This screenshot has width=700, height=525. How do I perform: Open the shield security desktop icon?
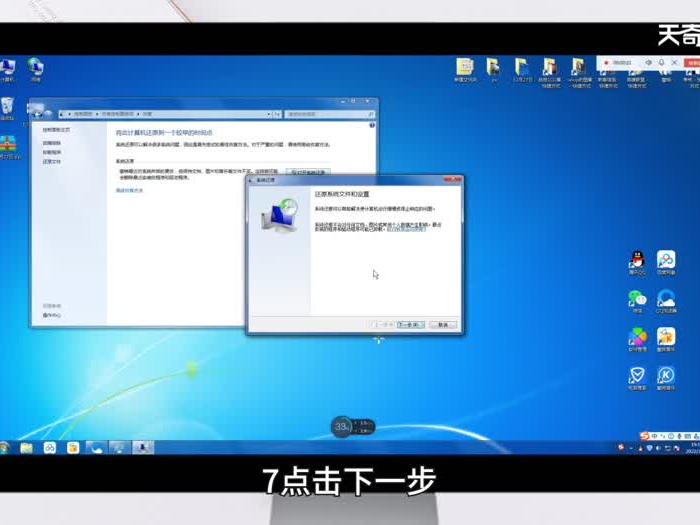click(638, 379)
